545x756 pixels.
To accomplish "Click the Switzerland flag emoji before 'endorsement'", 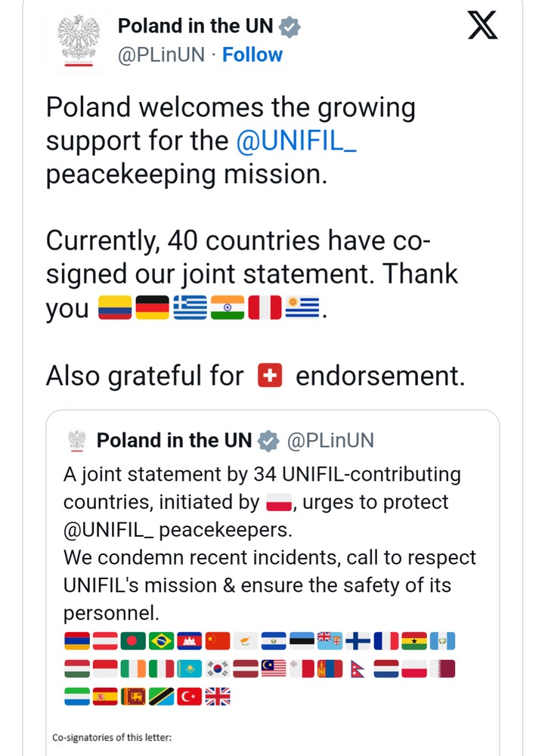I will [x=270, y=376].
